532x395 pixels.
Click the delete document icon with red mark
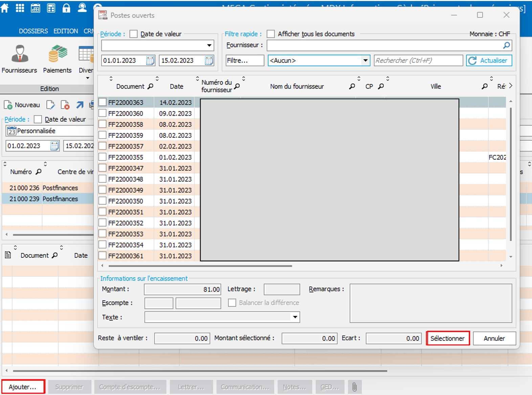(65, 105)
